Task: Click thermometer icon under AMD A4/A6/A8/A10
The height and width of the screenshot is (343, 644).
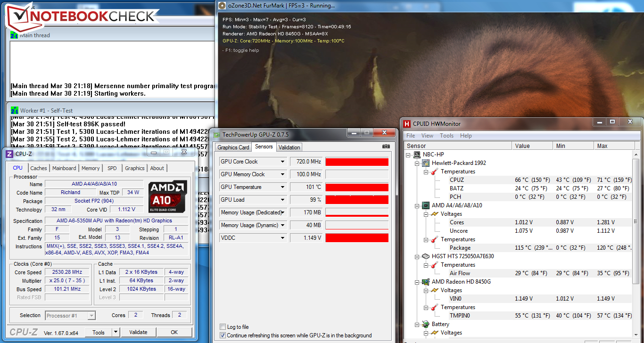Action: [x=434, y=239]
